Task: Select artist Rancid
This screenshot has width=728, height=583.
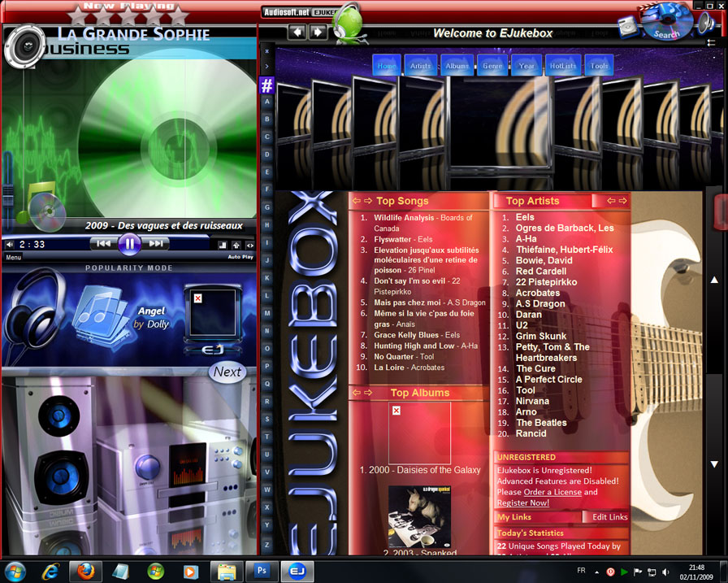Action: point(531,433)
